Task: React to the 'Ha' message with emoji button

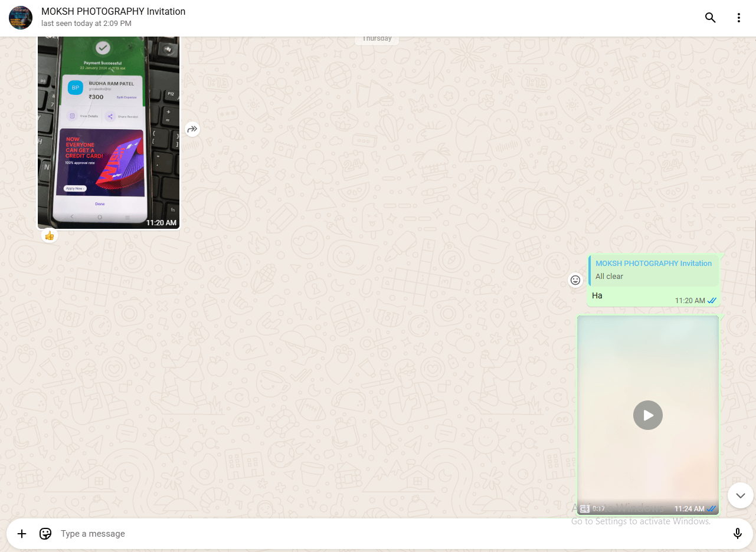Action: click(x=575, y=280)
